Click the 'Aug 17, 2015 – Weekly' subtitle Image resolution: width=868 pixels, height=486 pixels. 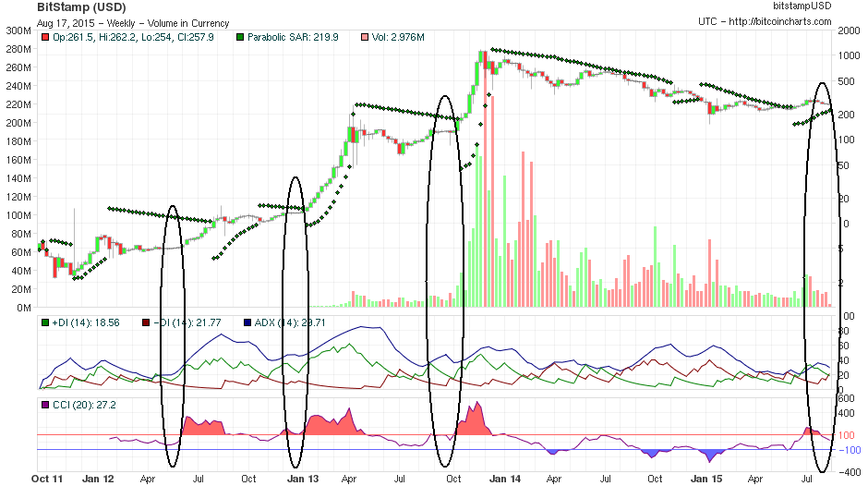point(86,23)
